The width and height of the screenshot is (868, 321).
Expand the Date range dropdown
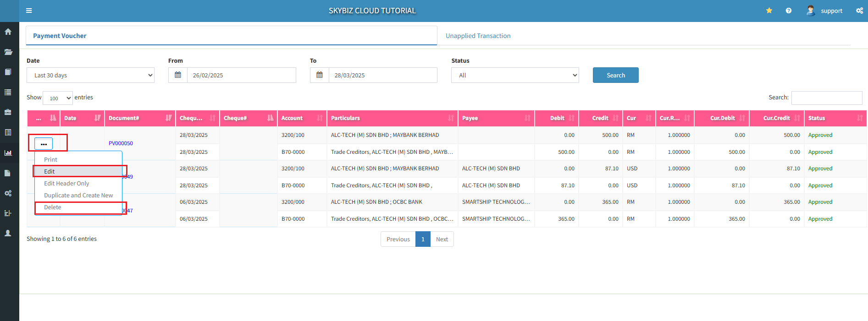pyautogui.click(x=90, y=75)
